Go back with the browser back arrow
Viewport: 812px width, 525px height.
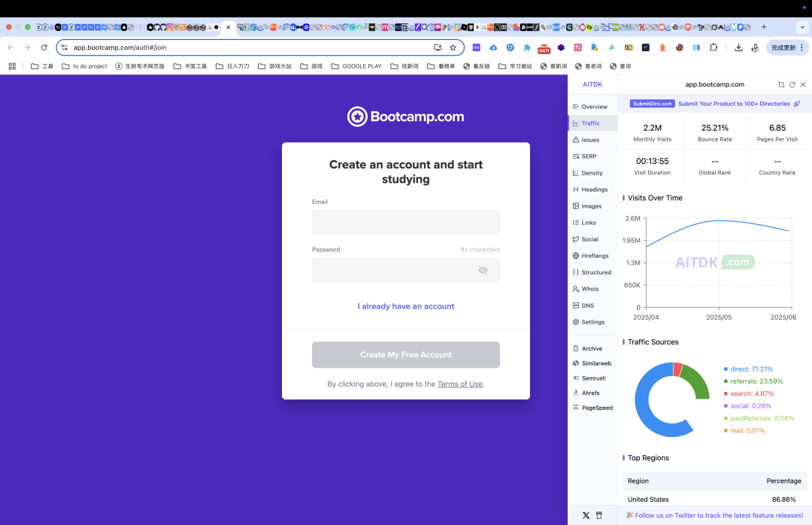click(x=11, y=47)
